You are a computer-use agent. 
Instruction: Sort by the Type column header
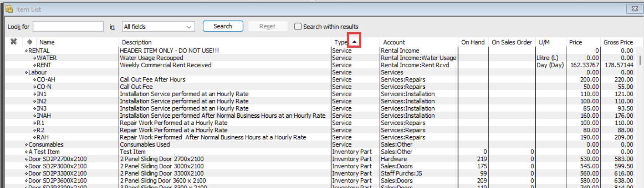[340, 42]
